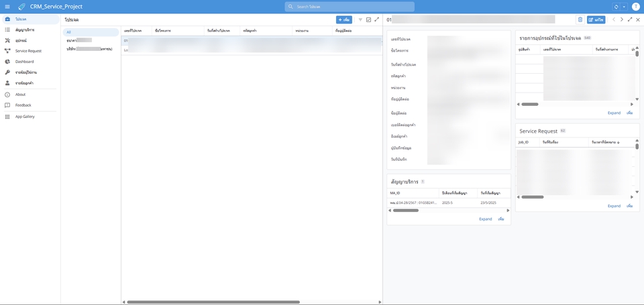Screen dimensions: 644x305
Task: Click right arrow of contract table horizontal scrollbar
Action: click(x=508, y=210)
